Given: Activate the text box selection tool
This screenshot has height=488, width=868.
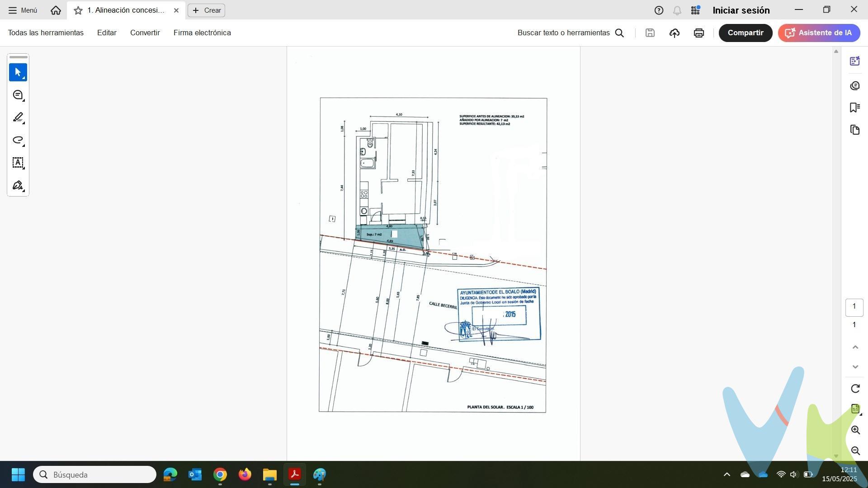Looking at the screenshot, I should point(18,163).
